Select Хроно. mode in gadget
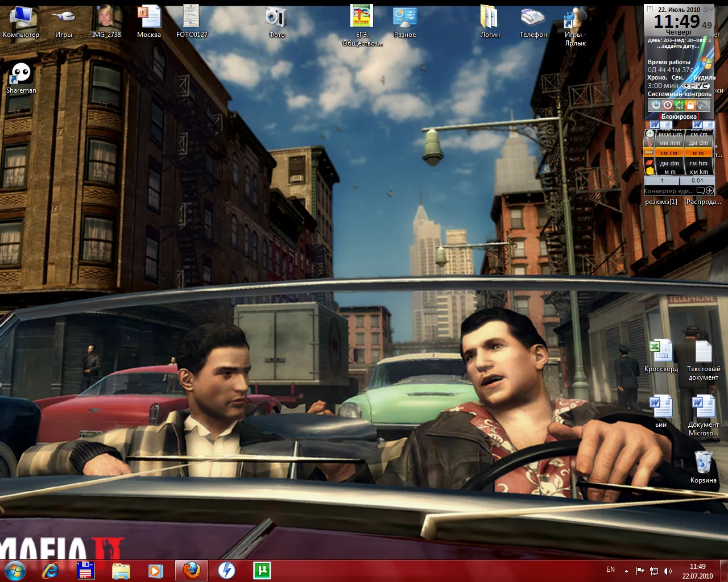Image resolution: width=728 pixels, height=582 pixels. (x=657, y=77)
